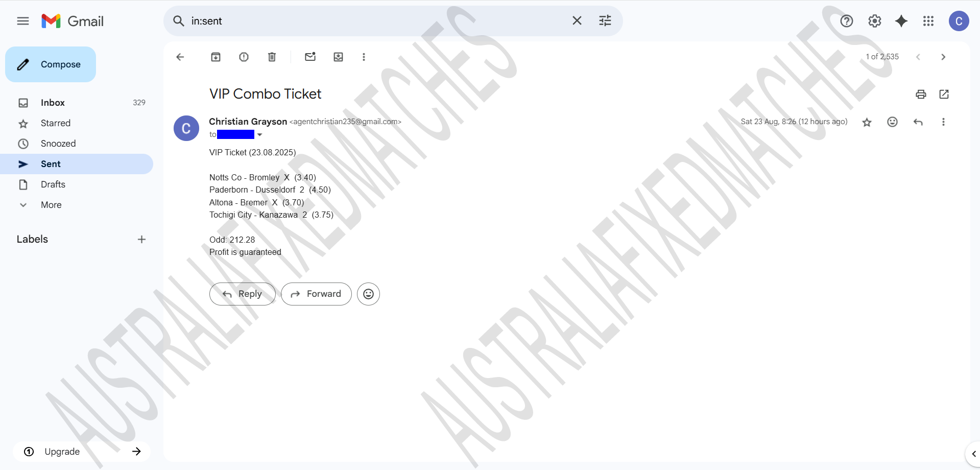Screen dimensions: 980x470
Task: Click the Inbox unread count 329
Action: click(x=139, y=103)
